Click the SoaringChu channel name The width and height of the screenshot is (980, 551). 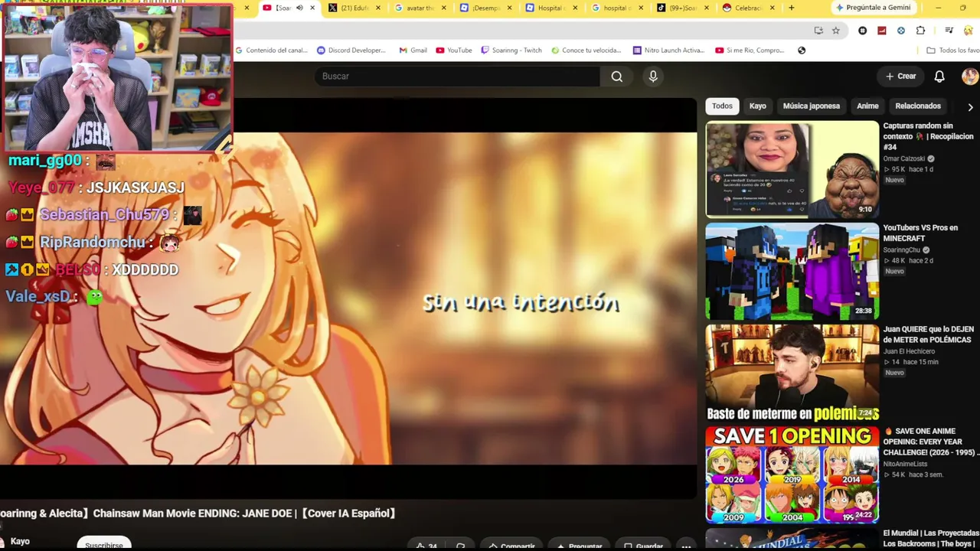point(901,249)
